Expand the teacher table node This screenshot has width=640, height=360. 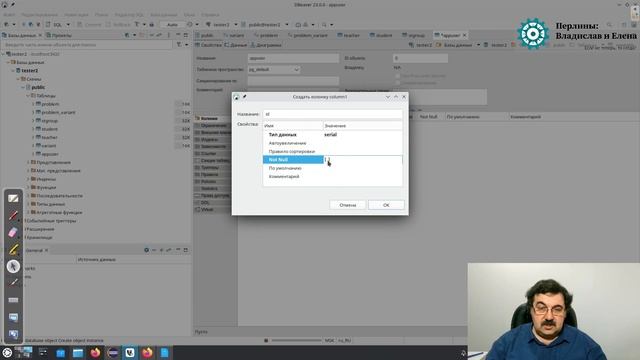[33, 137]
